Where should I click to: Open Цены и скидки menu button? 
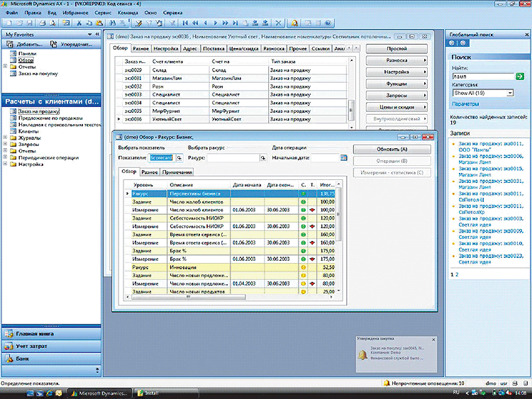pos(397,107)
